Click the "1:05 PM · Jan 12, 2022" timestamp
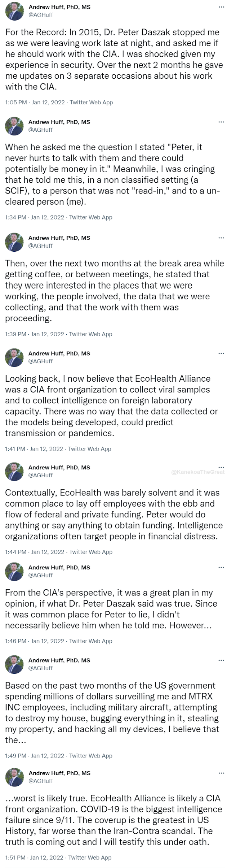Screen dimensions: 227x868 click(35, 102)
